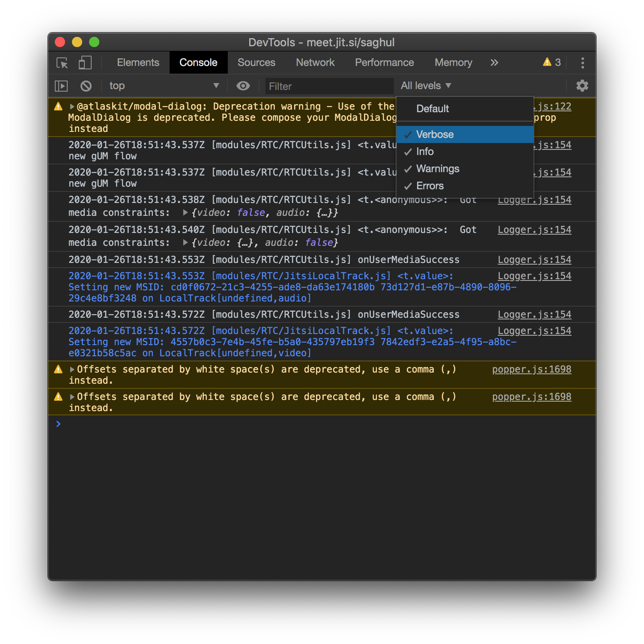The image size is (644, 644).
Task: Open first popper.js:1698 source link
Action: (532, 370)
